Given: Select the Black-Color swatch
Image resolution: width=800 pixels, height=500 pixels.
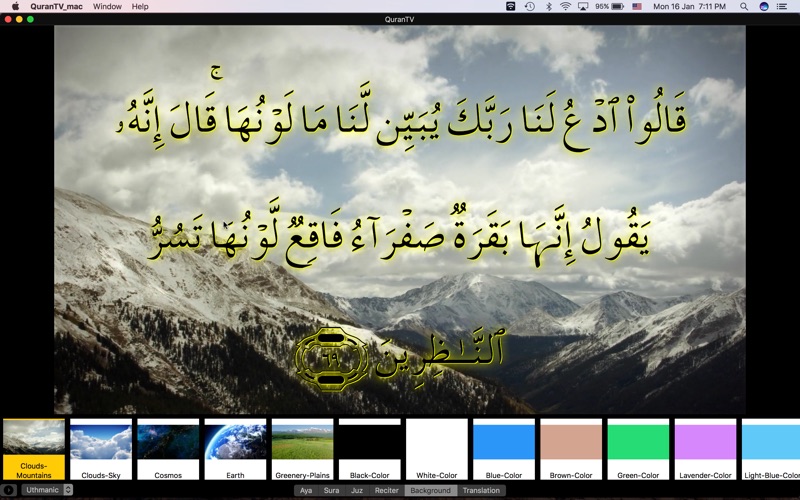Looking at the screenshot, I should (x=369, y=449).
